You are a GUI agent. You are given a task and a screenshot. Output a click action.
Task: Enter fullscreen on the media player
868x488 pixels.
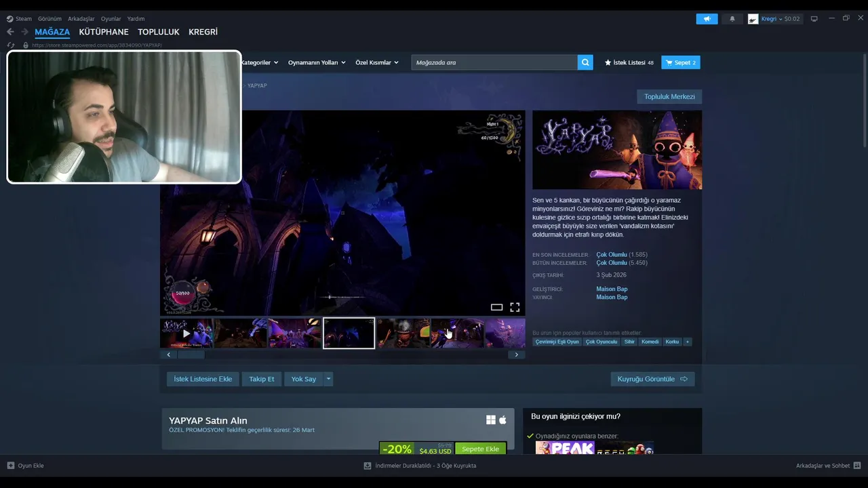pyautogui.click(x=515, y=307)
